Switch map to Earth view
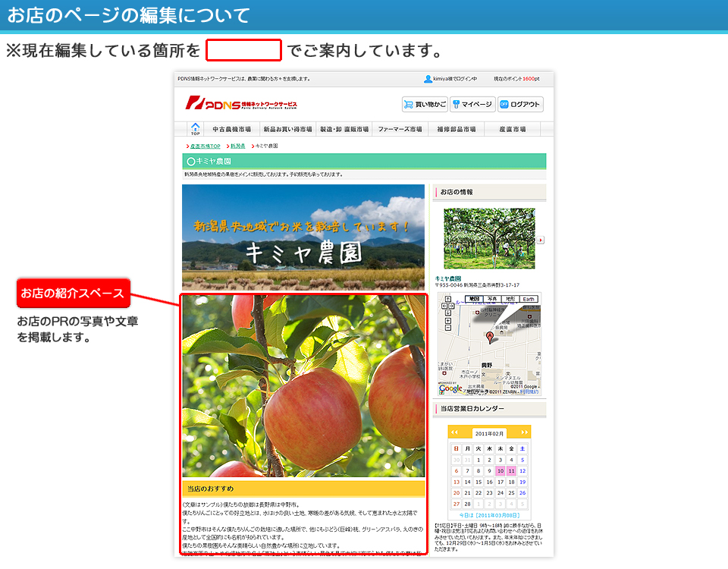The width and height of the screenshot is (728, 569). (x=529, y=299)
